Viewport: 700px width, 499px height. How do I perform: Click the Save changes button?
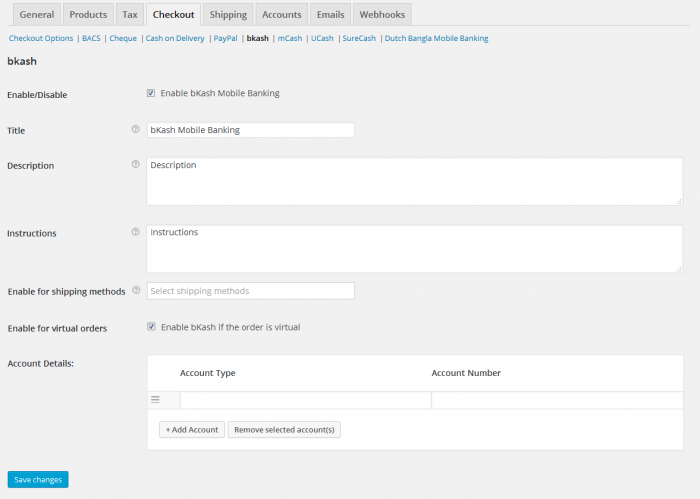(x=38, y=479)
